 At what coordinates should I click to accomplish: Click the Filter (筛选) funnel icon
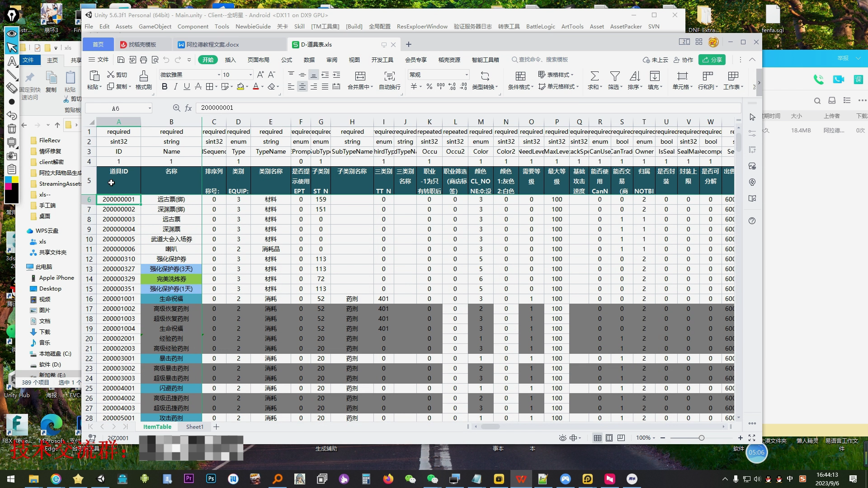pyautogui.click(x=614, y=75)
